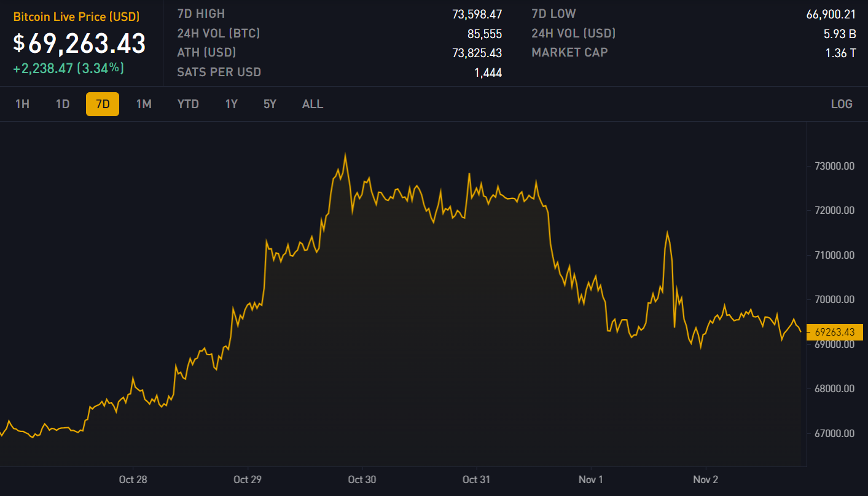Screen dimensions: 868x496
Task: Switch chart to YTD view
Action: [188, 104]
